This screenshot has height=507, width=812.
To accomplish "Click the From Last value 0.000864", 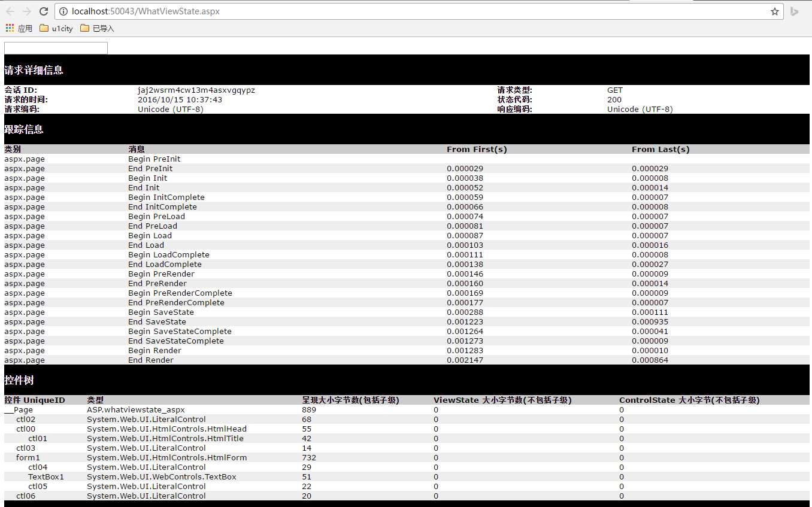I will click(650, 360).
